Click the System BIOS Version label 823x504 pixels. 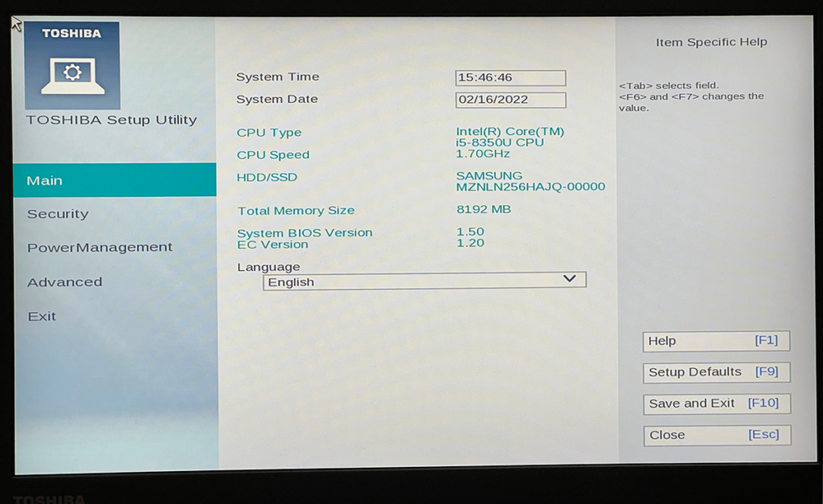[305, 232]
